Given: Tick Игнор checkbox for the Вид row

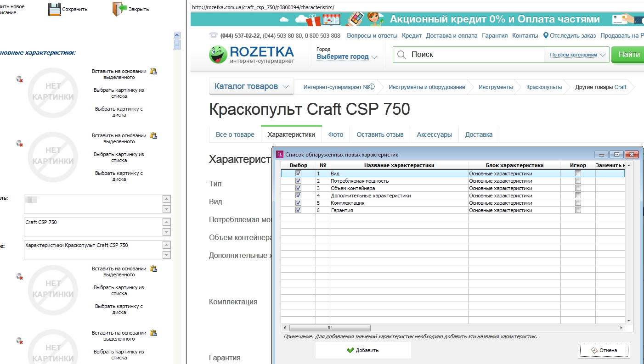Looking at the screenshot, I should (578, 174).
